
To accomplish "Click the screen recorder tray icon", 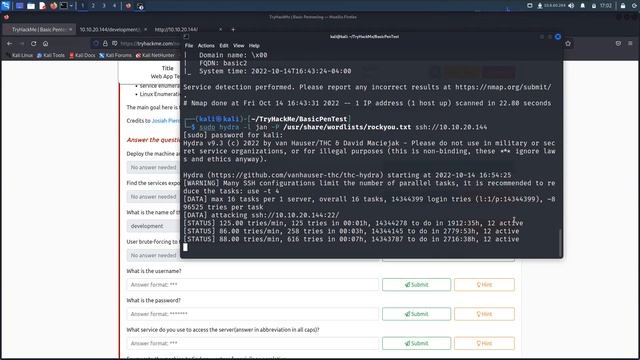I will [529, 6].
